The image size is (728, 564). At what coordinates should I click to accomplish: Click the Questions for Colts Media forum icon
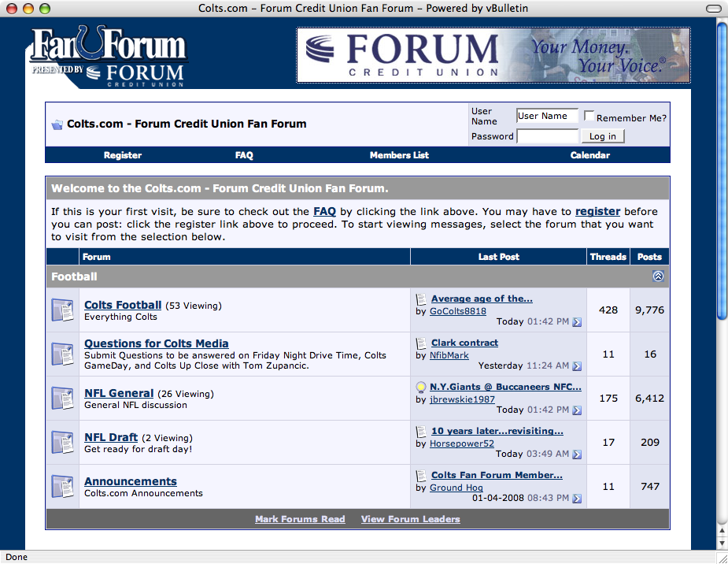click(x=62, y=354)
